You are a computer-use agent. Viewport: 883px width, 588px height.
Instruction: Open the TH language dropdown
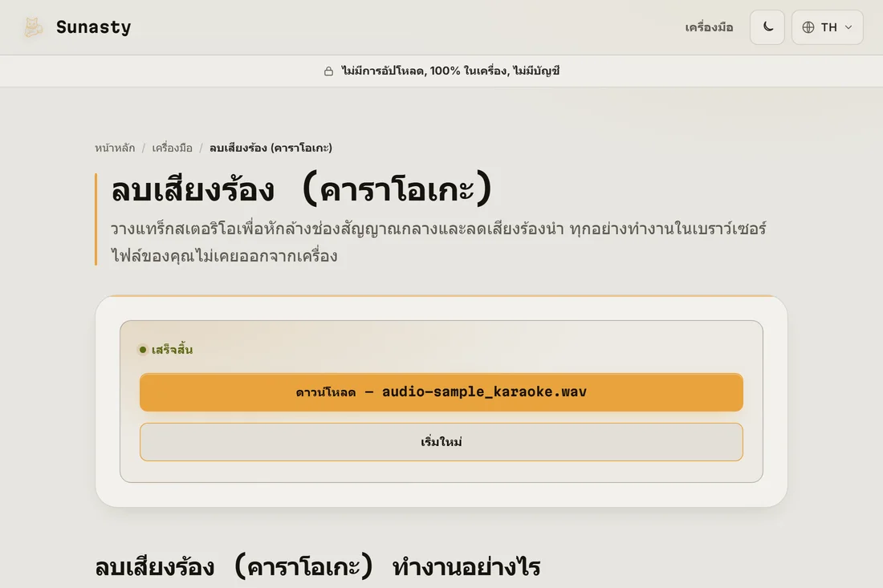coord(828,27)
